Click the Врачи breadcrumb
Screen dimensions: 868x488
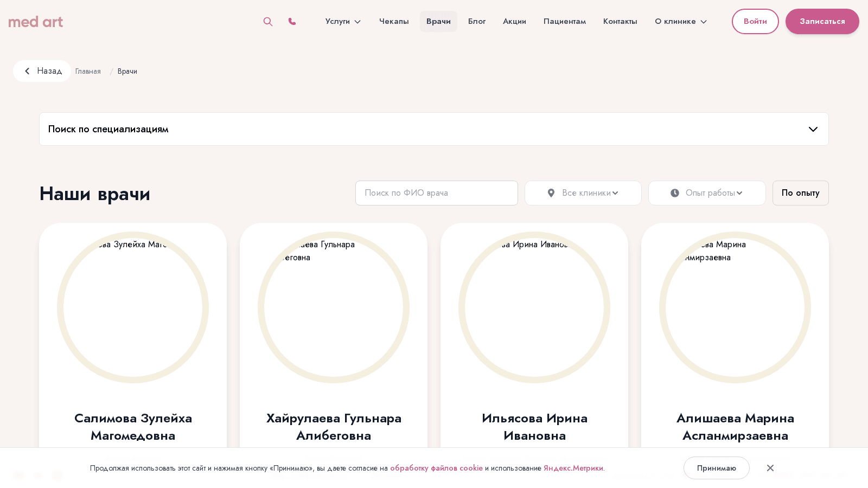127,72
